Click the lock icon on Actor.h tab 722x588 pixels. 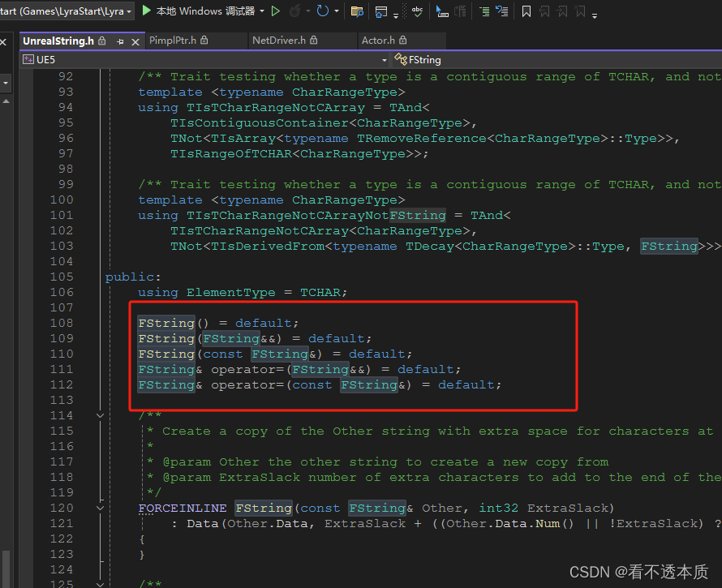tap(403, 41)
